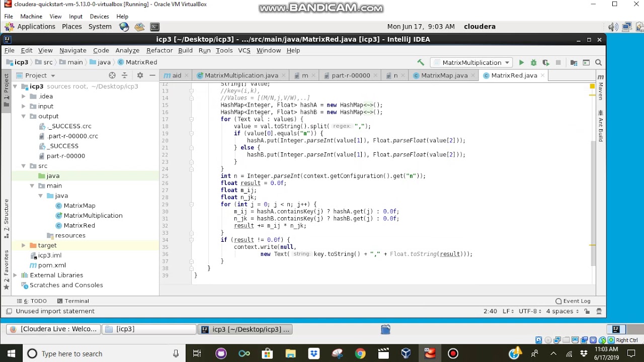644x362 pixels.
Task: Click the UTF-8 encoding selector
Action: [x=530, y=311]
